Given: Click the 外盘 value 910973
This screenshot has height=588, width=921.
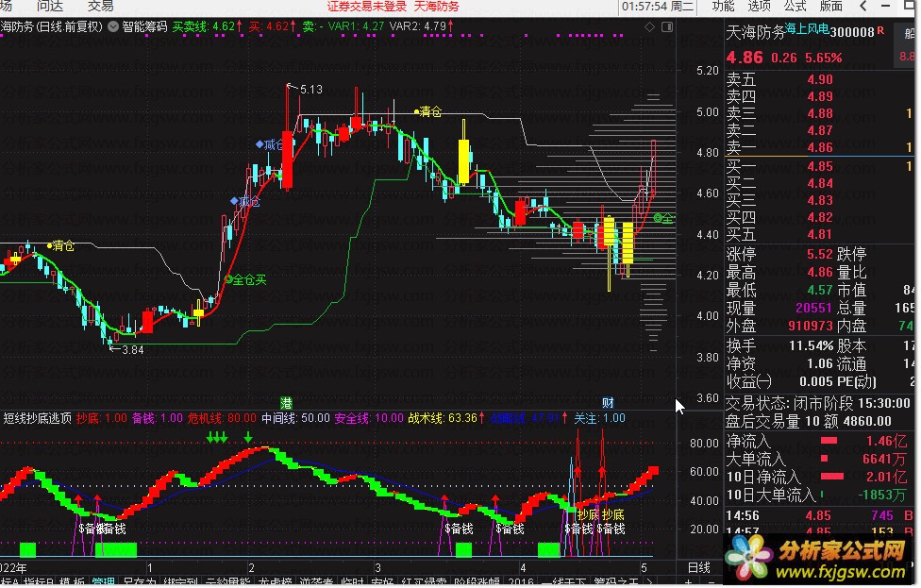Looking at the screenshot, I should click(811, 326).
